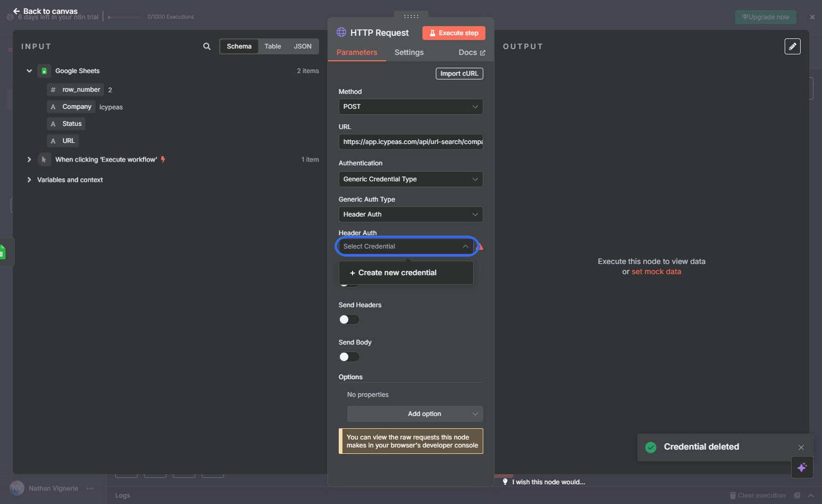The height and width of the screenshot is (504, 822).
Task: Click the Import cURL button
Action: [x=459, y=74]
